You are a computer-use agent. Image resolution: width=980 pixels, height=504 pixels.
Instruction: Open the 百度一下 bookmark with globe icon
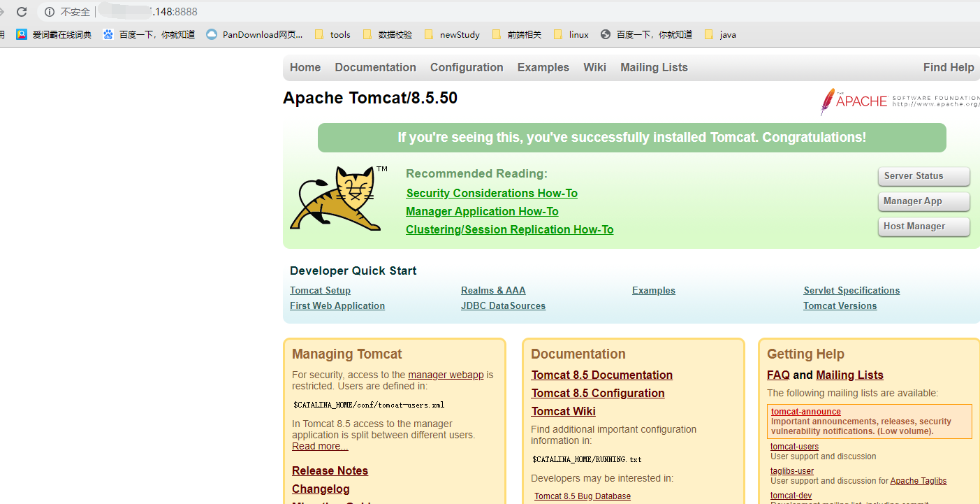(646, 34)
